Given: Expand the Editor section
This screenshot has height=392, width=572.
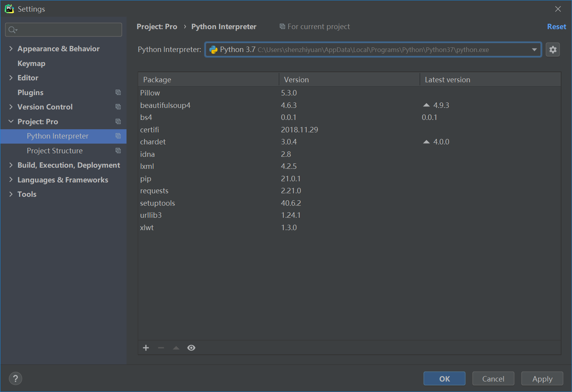Looking at the screenshot, I should click(x=11, y=78).
